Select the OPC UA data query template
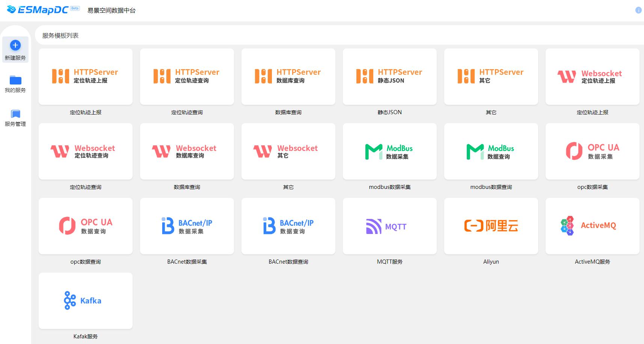The width and height of the screenshot is (644, 344). click(86, 226)
